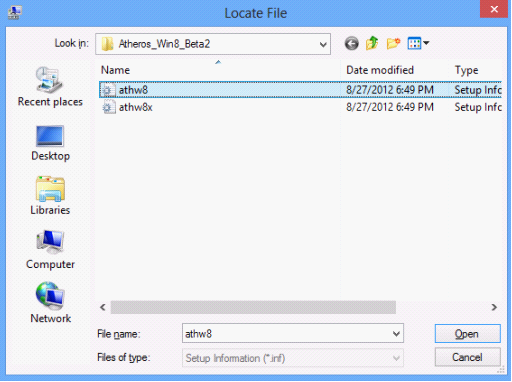
Task: Create a new folder
Action: coord(393,43)
